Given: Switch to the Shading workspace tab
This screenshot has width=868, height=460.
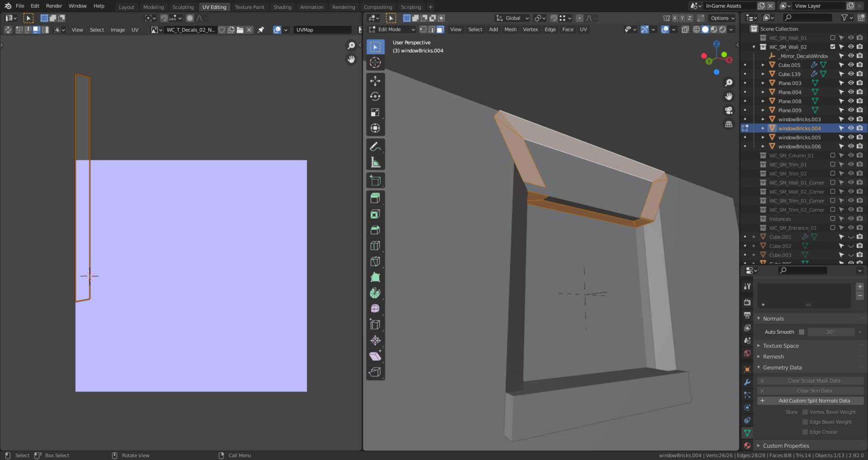Looking at the screenshot, I should coord(282,7).
